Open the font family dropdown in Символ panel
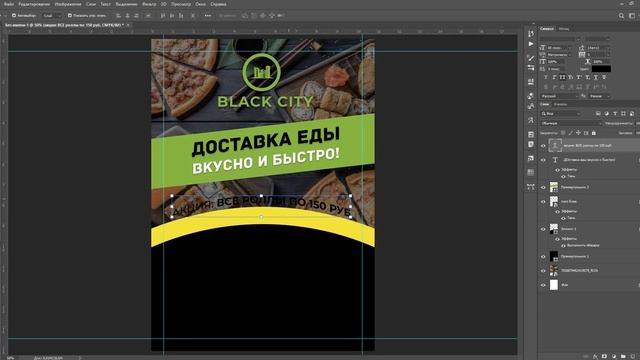640x360 pixels. pyautogui.click(x=560, y=39)
